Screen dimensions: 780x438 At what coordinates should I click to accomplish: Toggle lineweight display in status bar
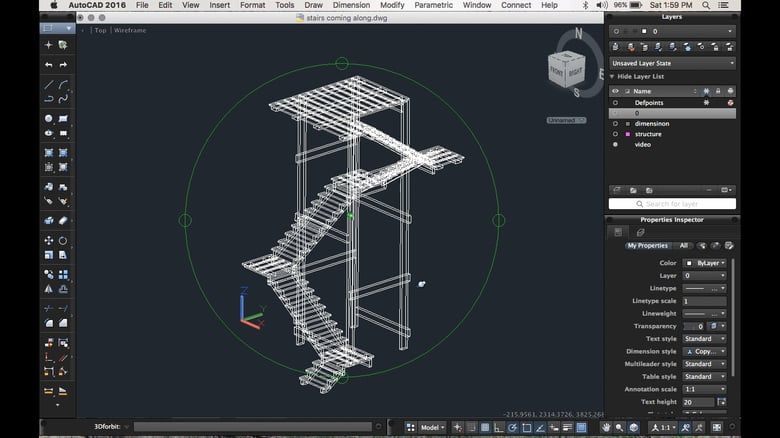point(567,428)
